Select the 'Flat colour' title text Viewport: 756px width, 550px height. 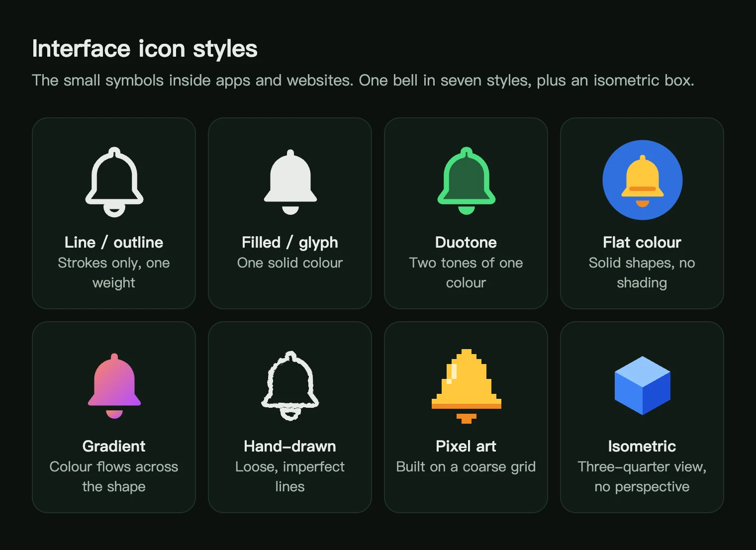click(x=642, y=242)
